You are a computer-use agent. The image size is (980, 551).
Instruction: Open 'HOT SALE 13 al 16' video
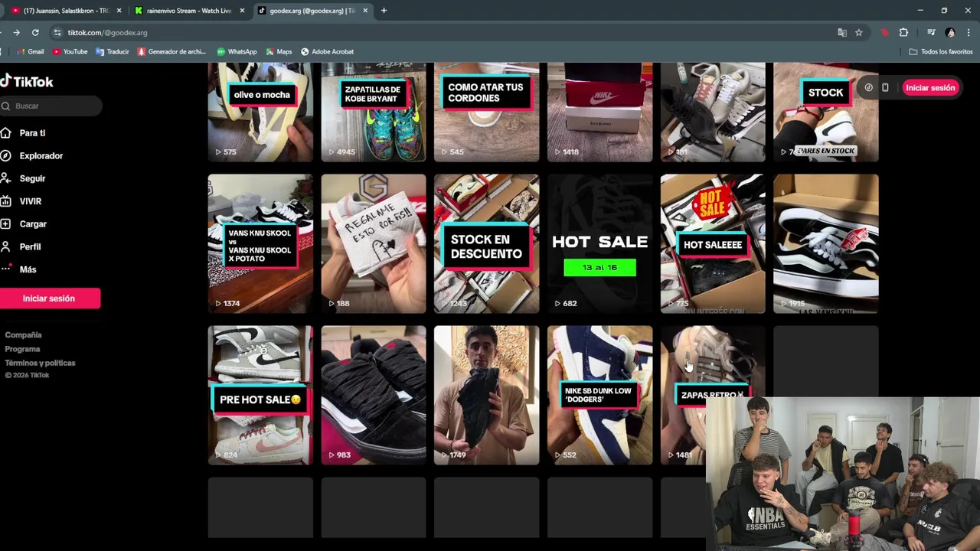(x=600, y=243)
